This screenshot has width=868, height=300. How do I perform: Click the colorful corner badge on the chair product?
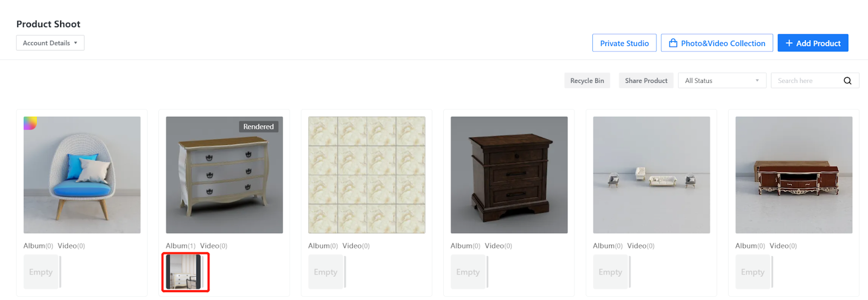click(30, 123)
